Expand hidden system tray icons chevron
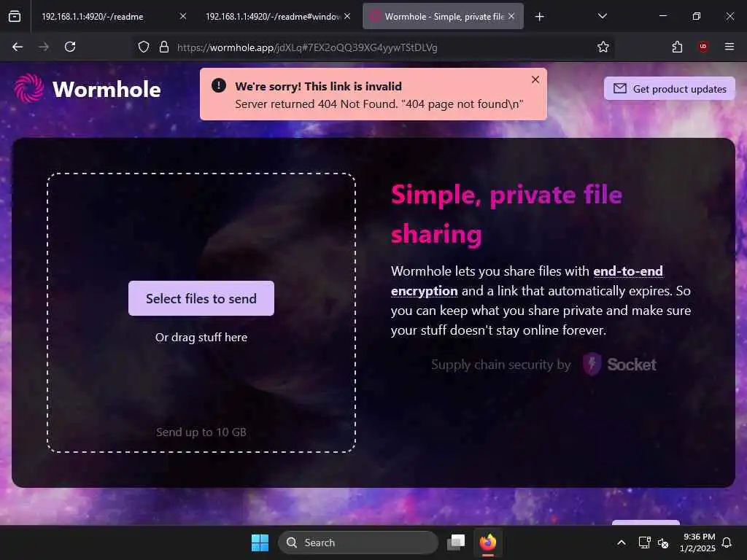This screenshot has width=747, height=560. (x=622, y=542)
